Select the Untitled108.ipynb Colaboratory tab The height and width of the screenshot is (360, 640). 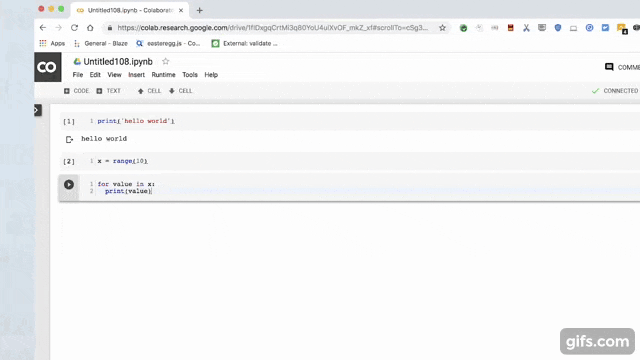[130, 10]
